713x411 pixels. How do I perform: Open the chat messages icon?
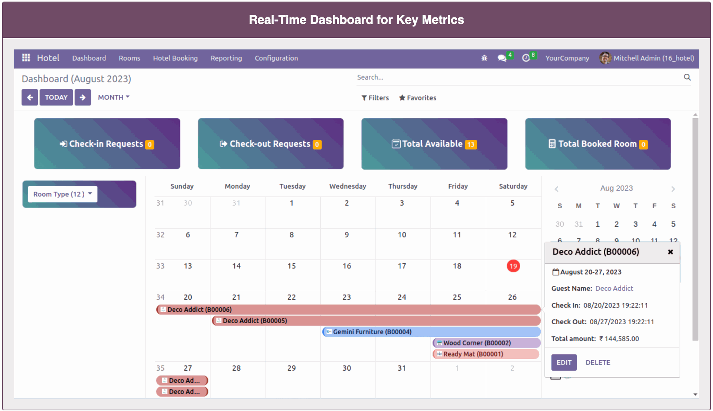tap(502, 58)
